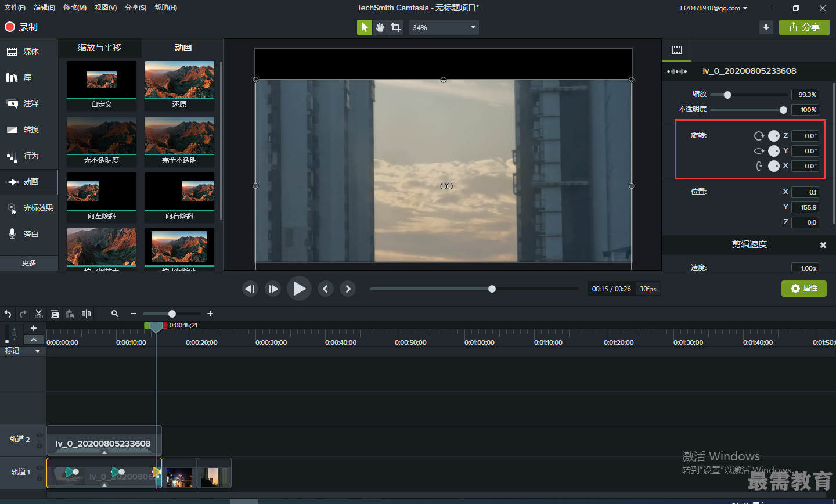
Task: Expand the Markers (标记) dropdown
Action: [38, 351]
